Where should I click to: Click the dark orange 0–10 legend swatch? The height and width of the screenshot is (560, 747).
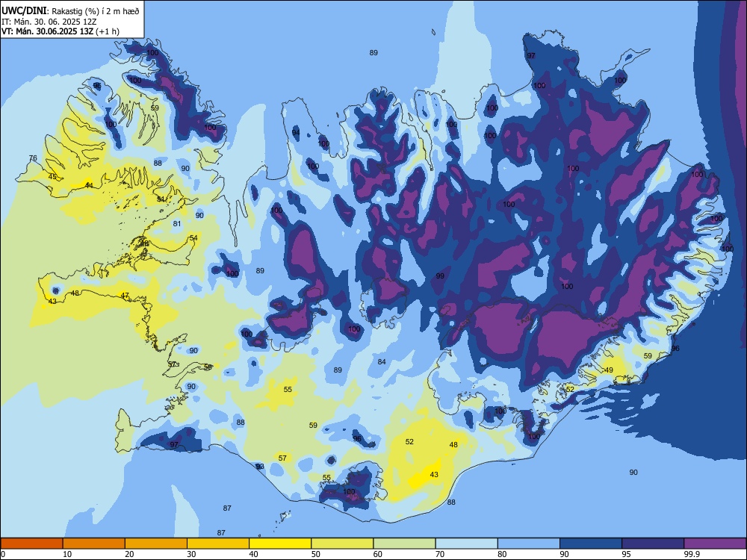32,544
